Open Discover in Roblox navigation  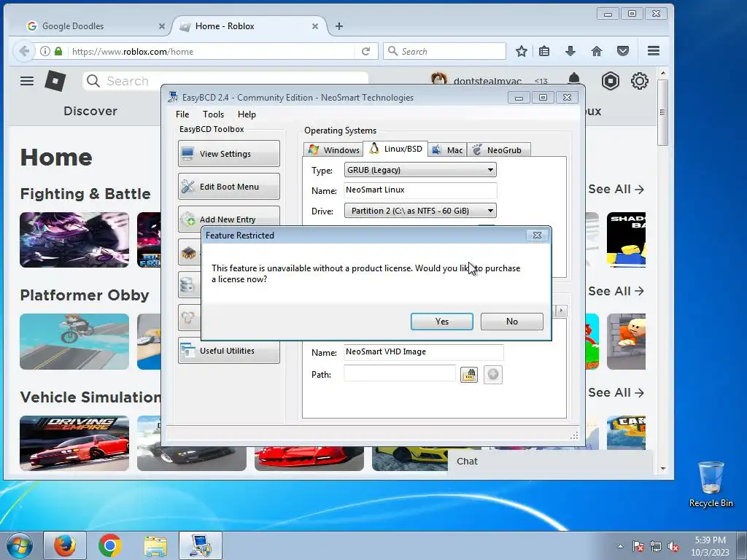[x=90, y=111]
